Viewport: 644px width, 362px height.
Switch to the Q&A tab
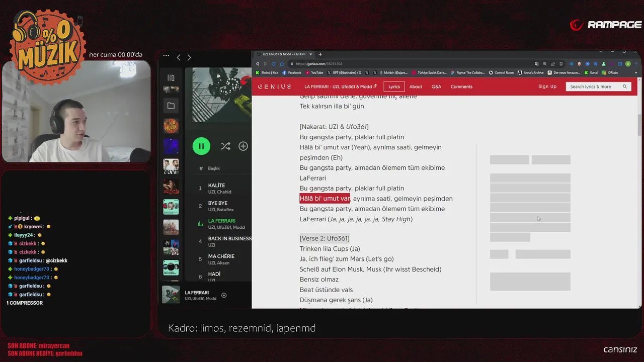pyautogui.click(x=436, y=86)
